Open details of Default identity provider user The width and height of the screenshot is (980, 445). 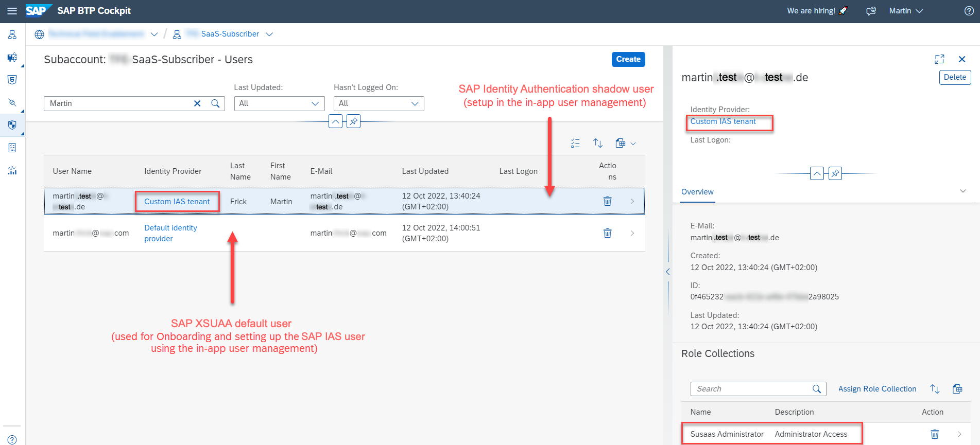coord(632,233)
